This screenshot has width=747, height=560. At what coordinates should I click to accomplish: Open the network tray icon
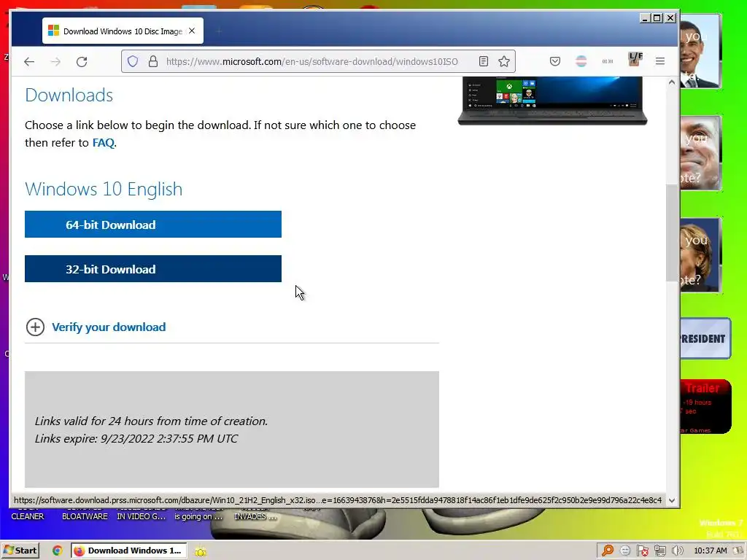[659, 551]
